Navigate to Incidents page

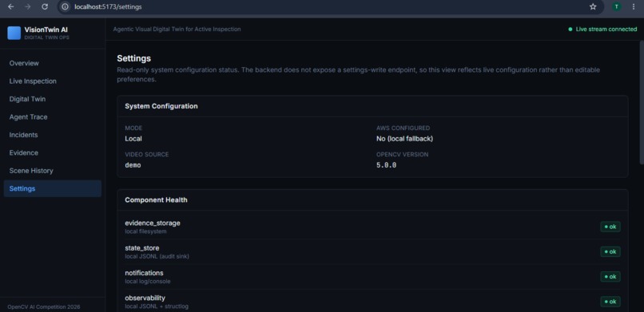coord(53,135)
